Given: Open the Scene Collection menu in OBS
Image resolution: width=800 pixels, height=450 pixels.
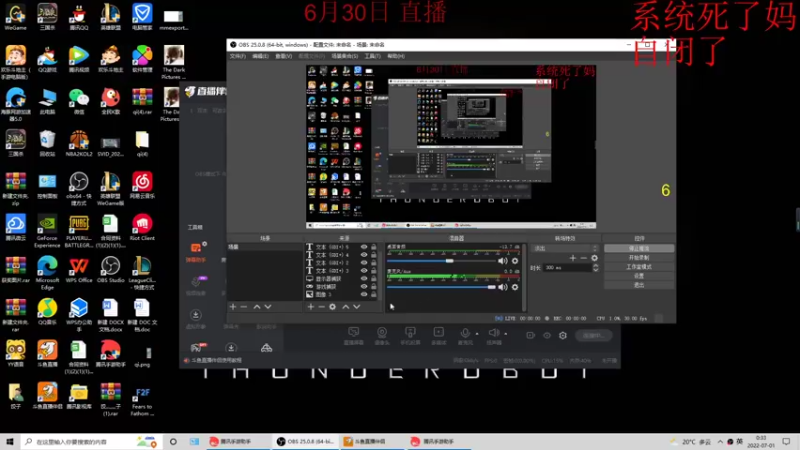Looking at the screenshot, I should click(x=344, y=56).
